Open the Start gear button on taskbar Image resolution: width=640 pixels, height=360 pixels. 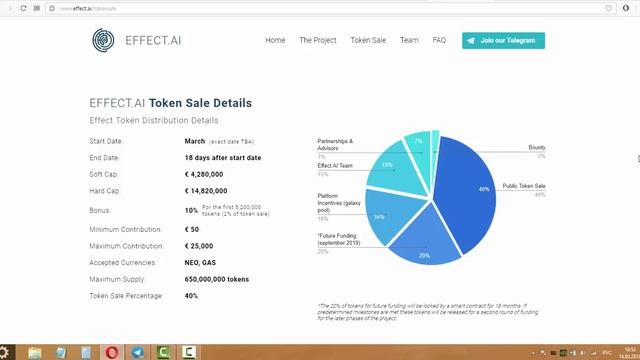4,352
